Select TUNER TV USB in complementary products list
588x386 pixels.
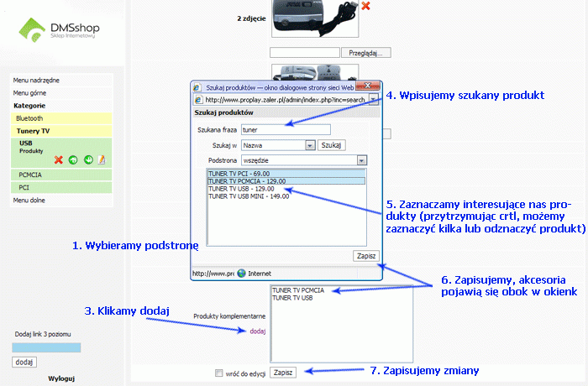coord(292,298)
